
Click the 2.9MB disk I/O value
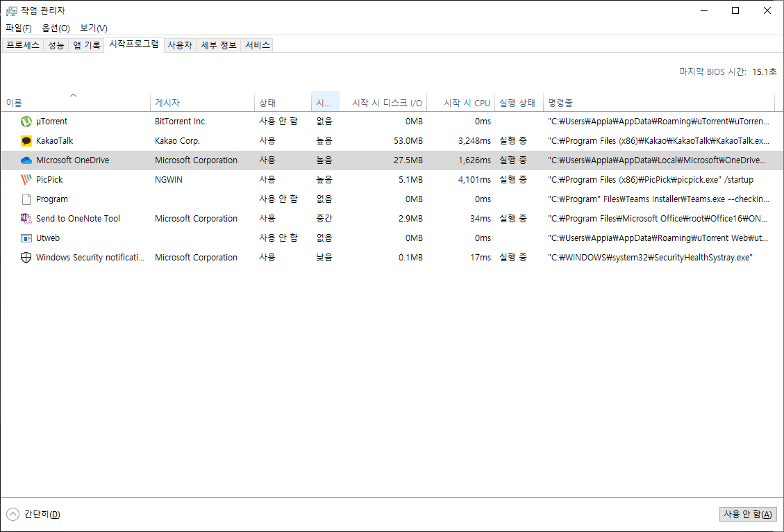(x=410, y=219)
